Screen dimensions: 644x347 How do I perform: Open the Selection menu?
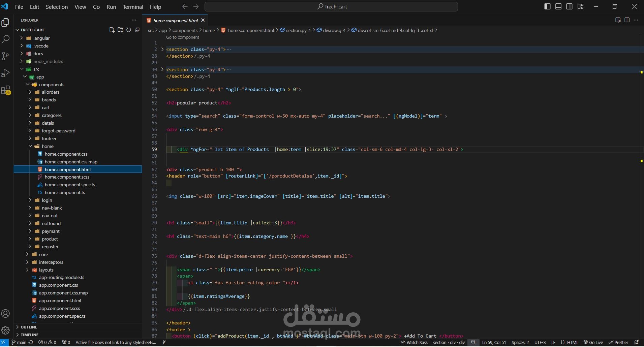(x=57, y=7)
